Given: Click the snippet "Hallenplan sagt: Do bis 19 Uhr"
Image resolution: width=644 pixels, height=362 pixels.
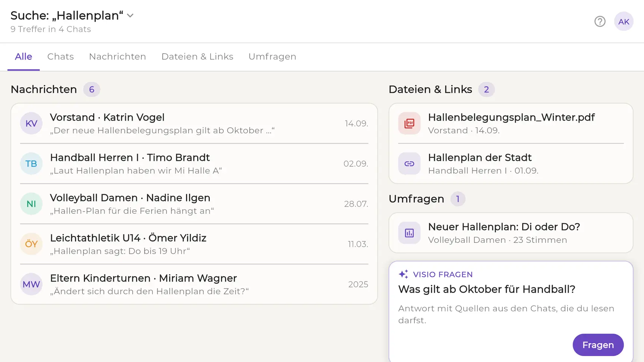Looking at the screenshot, I should (x=120, y=251).
